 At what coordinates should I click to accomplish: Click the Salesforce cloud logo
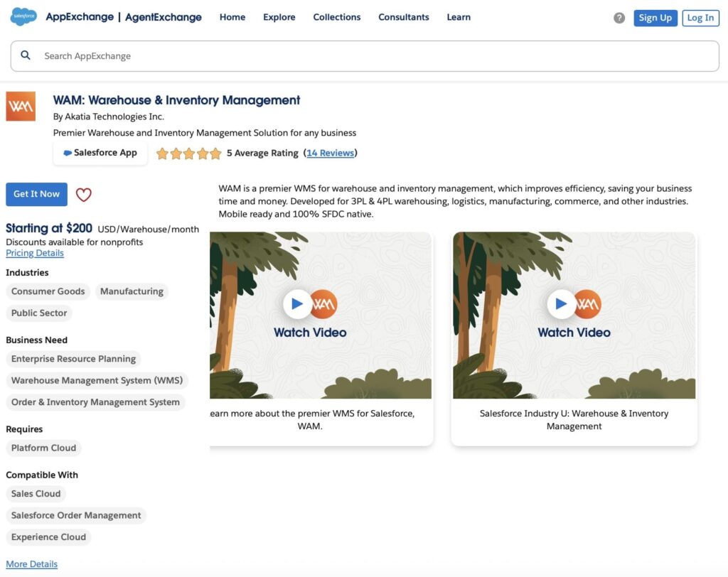[23, 17]
